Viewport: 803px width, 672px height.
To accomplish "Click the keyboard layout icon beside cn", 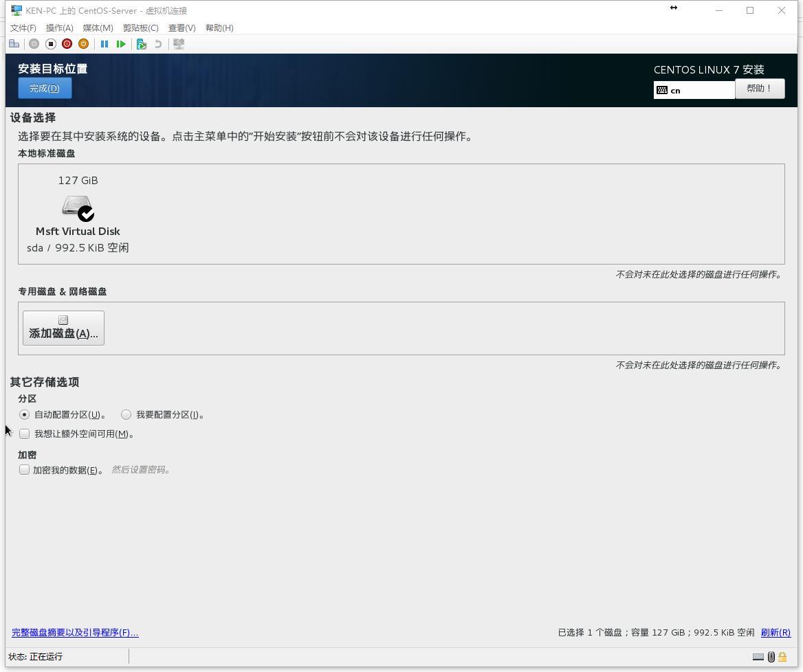I will 662,90.
